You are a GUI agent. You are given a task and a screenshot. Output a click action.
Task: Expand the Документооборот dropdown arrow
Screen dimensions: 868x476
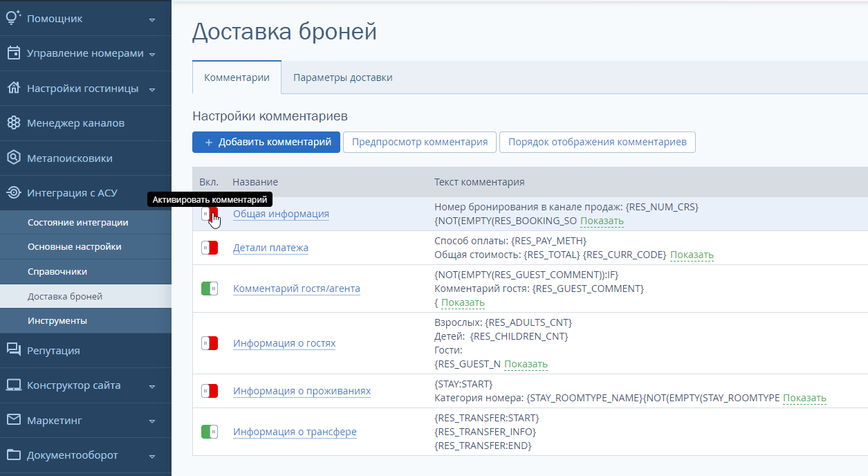tap(152, 456)
